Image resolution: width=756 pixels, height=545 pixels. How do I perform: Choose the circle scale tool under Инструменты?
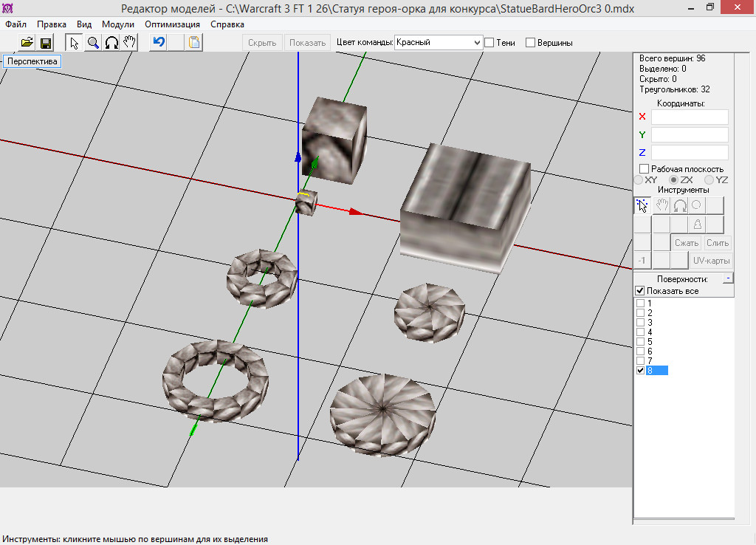[x=697, y=205]
